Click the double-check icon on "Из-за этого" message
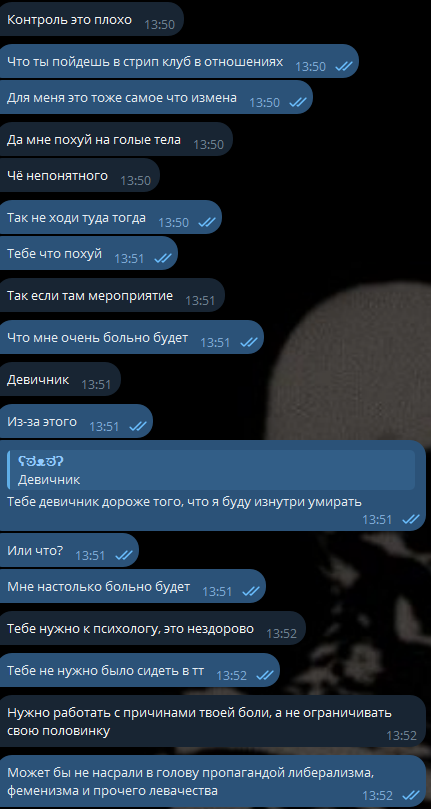The width and height of the screenshot is (431, 809). click(x=138, y=426)
